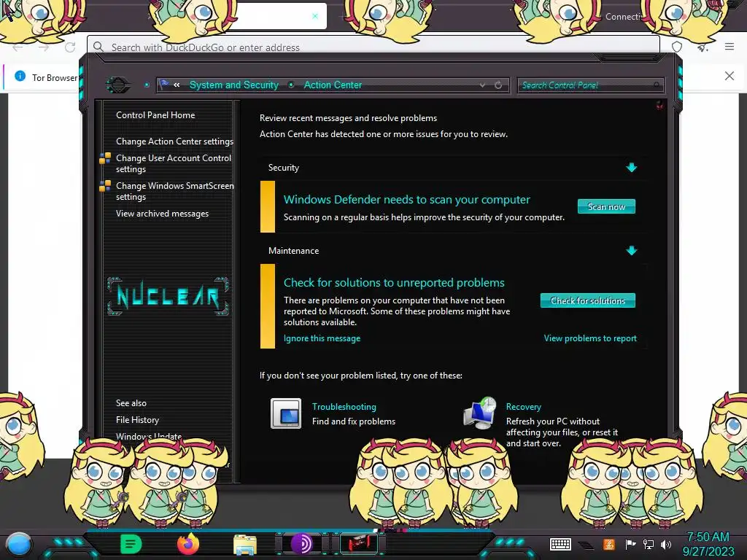The width and height of the screenshot is (747, 560).
Task: Dismiss the Tor Browser notification bar
Action: coord(729,76)
